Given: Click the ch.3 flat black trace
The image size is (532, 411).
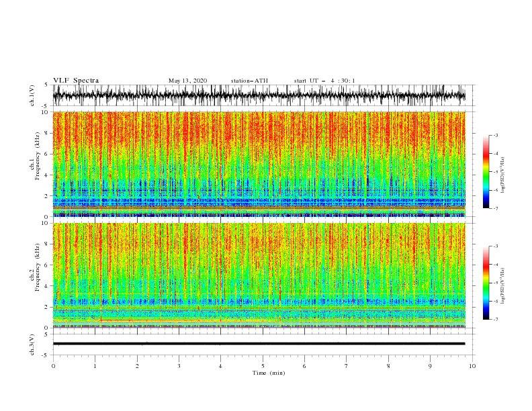Looking at the screenshot, I should point(259,344).
